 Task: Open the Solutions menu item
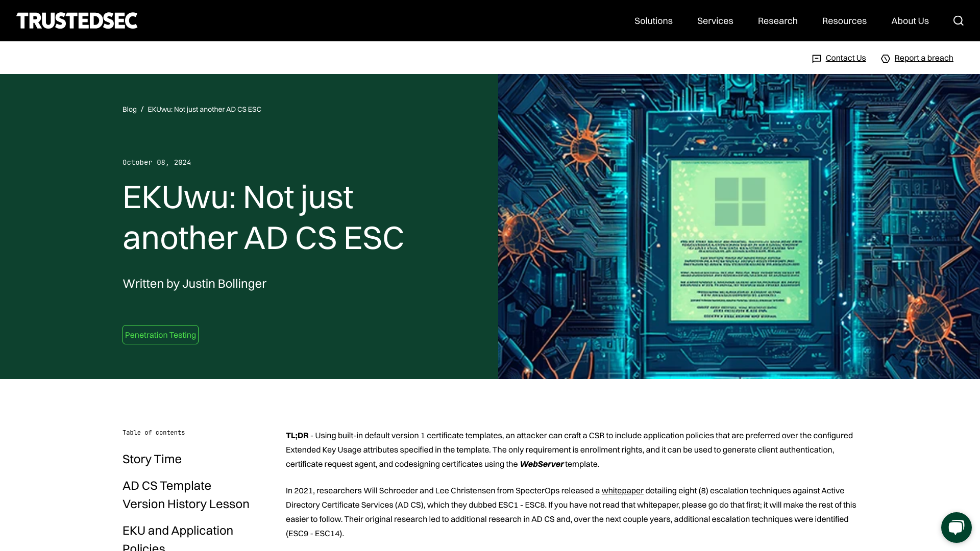click(653, 20)
